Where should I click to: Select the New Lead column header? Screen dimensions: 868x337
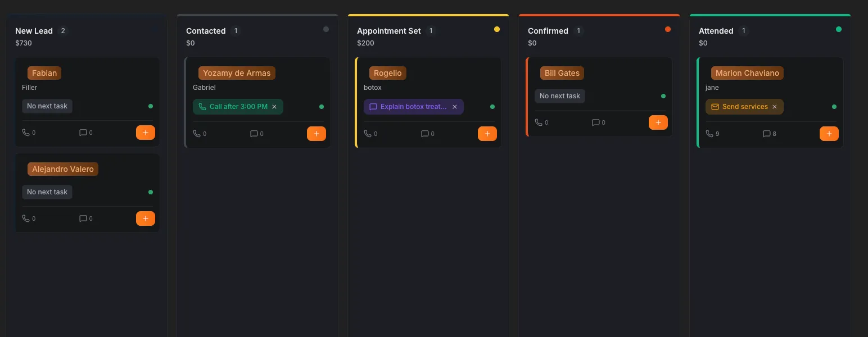(34, 31)
